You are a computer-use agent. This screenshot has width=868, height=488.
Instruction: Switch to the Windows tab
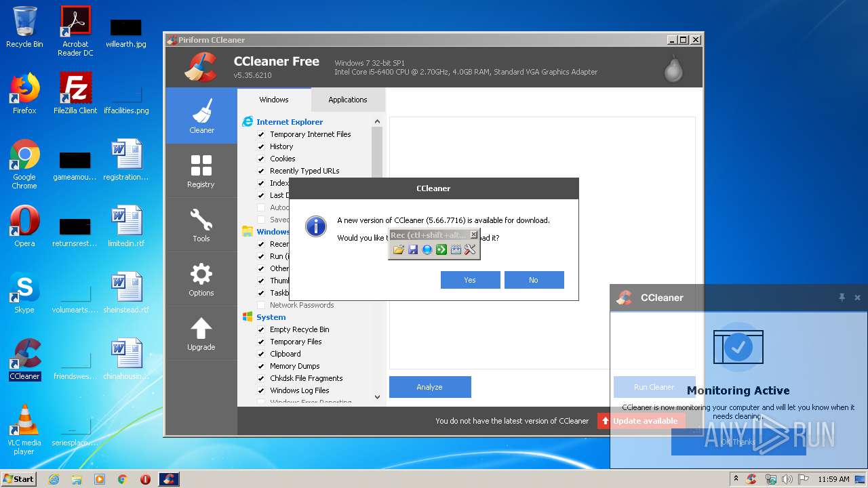(x=274, y=100)
